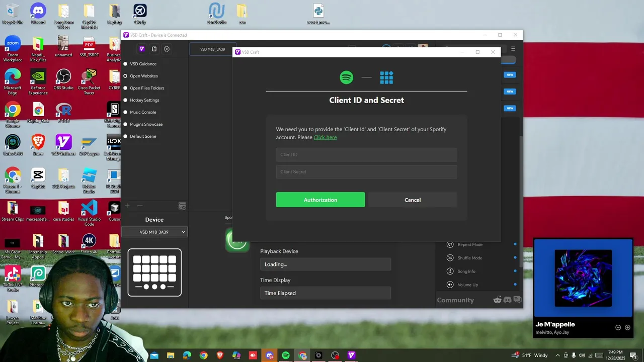Click the Spotify logo in dialog
644x362 pixels.
(346, 77)
